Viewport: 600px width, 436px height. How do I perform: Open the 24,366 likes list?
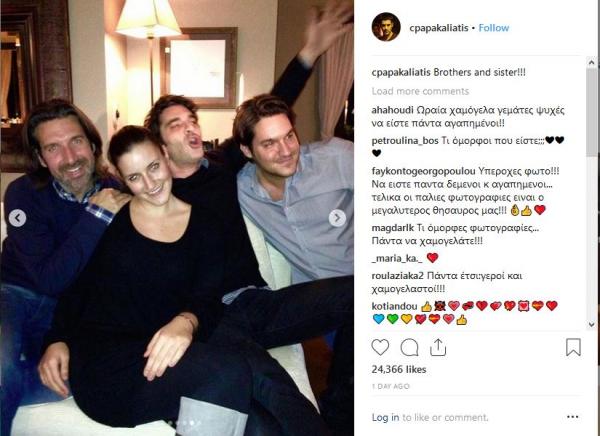point(399,369)
